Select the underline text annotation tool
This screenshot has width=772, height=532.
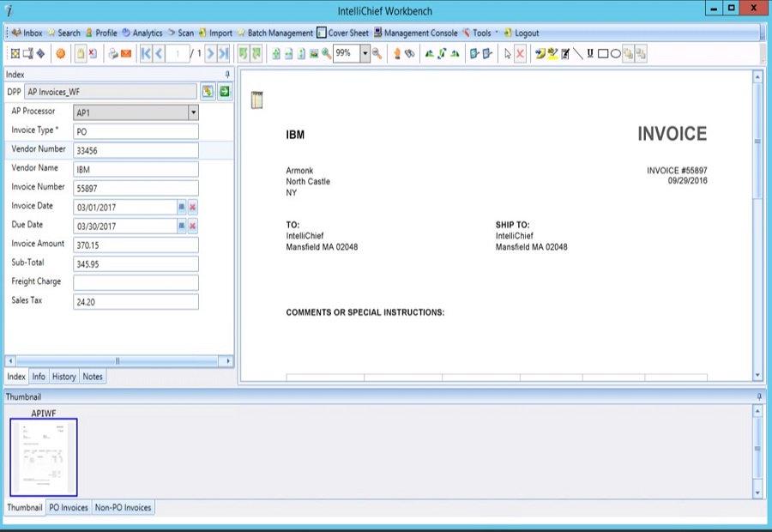(590, 54)
